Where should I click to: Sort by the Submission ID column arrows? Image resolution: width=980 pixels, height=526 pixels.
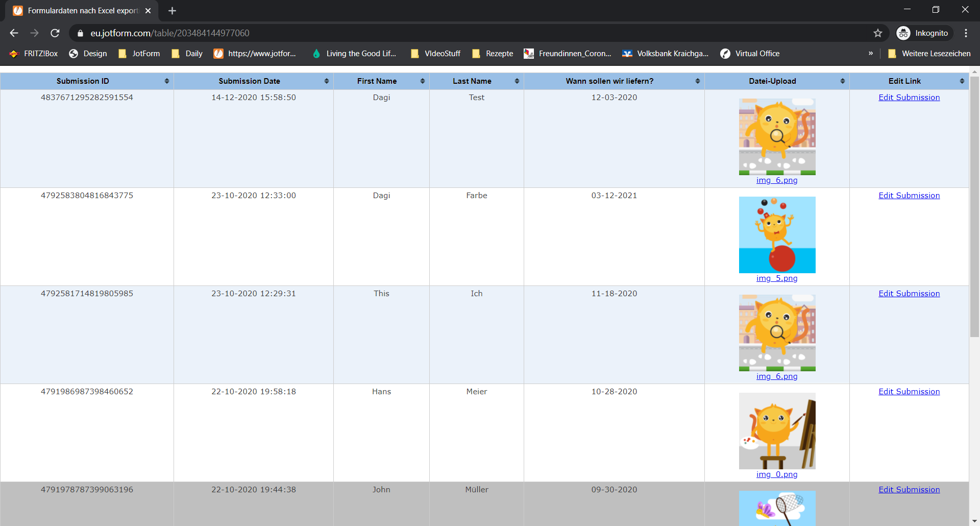tap(166, 81)
